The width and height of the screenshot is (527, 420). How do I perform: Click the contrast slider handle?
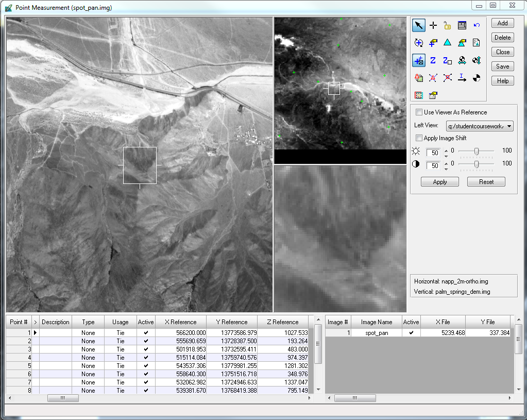tap(476, 164)
